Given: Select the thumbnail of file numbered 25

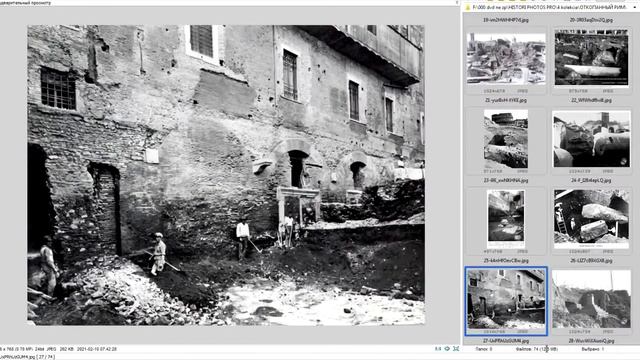Looking at the screenshot, I should click(x=506, y=219).
